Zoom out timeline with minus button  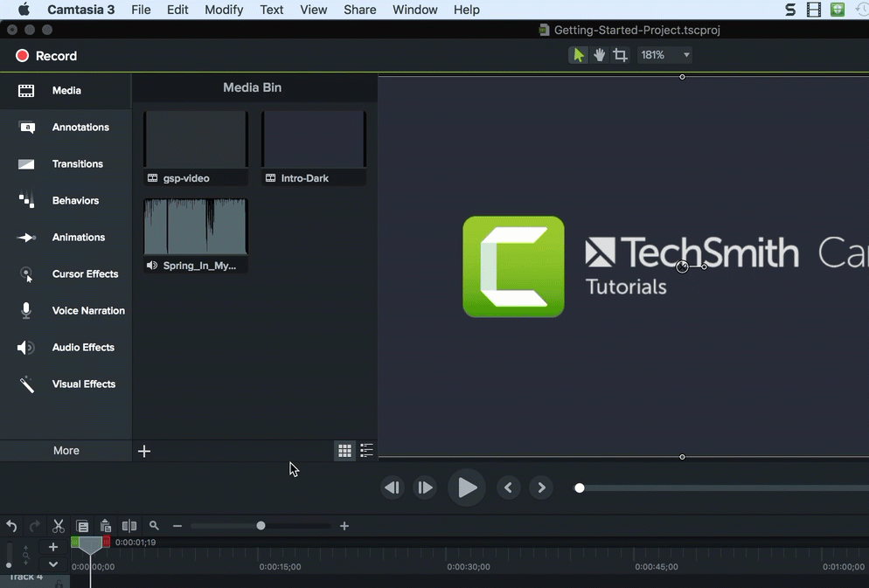click(x=177, y=526)
